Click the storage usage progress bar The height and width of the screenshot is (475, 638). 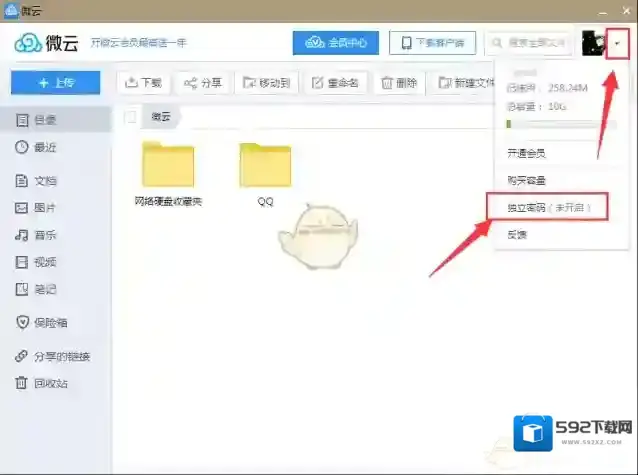(x=561, y=124)
